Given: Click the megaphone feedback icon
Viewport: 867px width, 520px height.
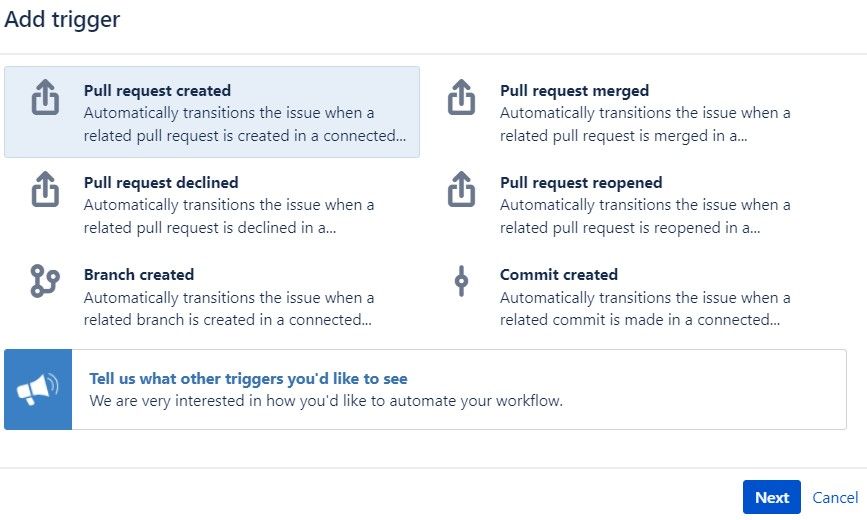Looking at the screenshot, I should [38, 389].
